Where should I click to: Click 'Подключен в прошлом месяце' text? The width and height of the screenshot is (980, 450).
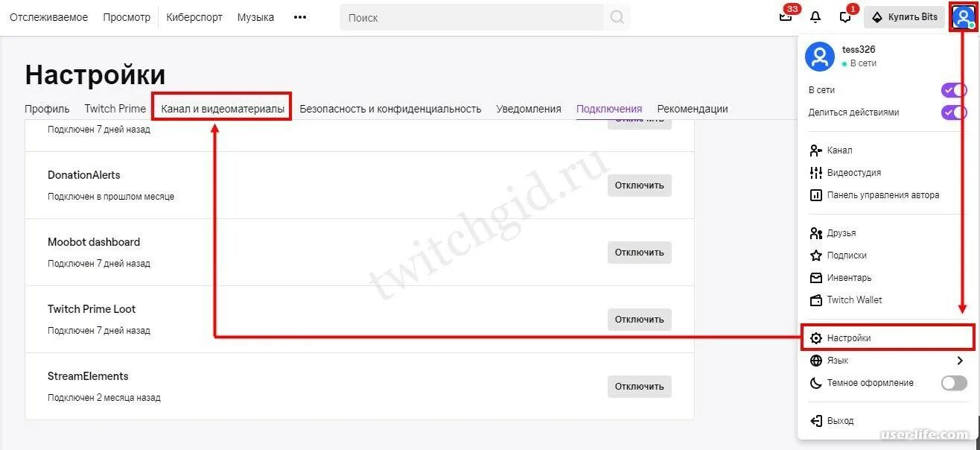click(x=111, y=197)
